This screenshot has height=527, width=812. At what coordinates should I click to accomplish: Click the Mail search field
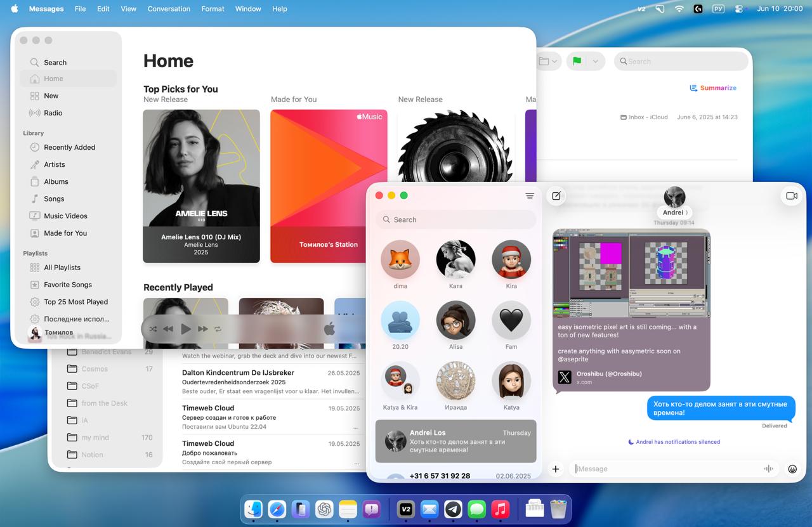[681, 62]
